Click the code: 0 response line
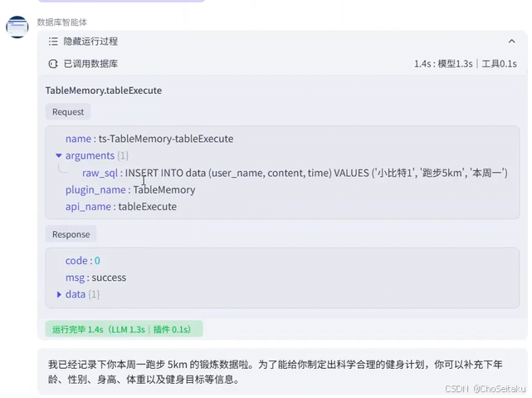532x398 pixels. click(83, 260)
